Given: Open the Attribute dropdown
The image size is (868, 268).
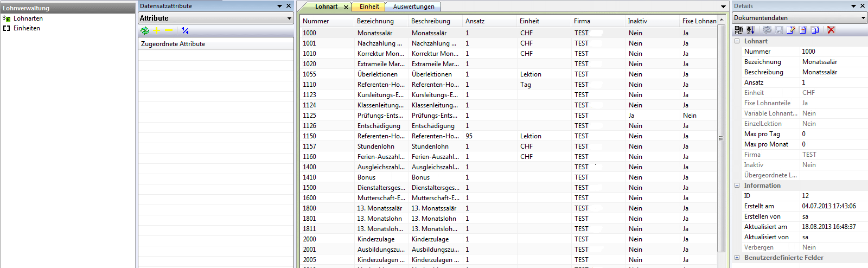Looking at the screenshot, I should (x=289, y=18).
